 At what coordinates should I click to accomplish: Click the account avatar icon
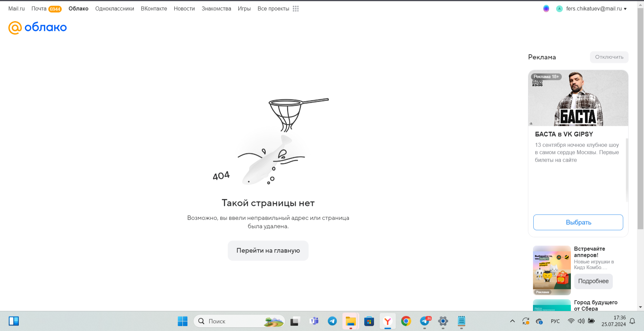pos(559,9)
